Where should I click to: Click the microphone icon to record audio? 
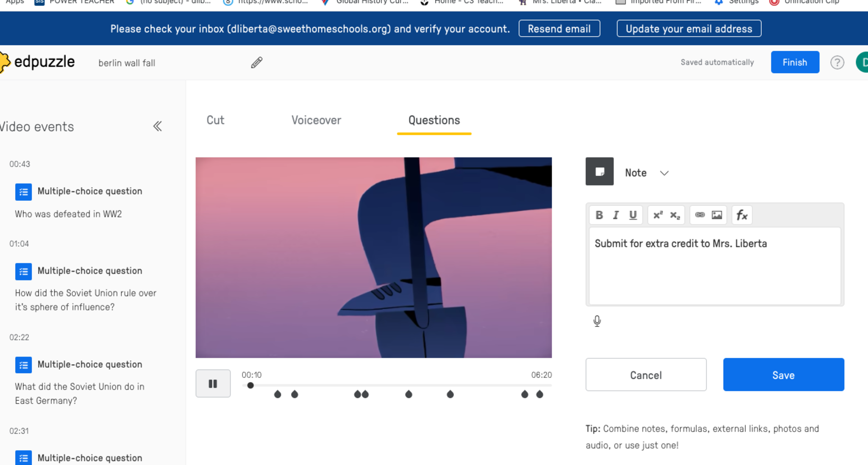[x=597, y=321]
